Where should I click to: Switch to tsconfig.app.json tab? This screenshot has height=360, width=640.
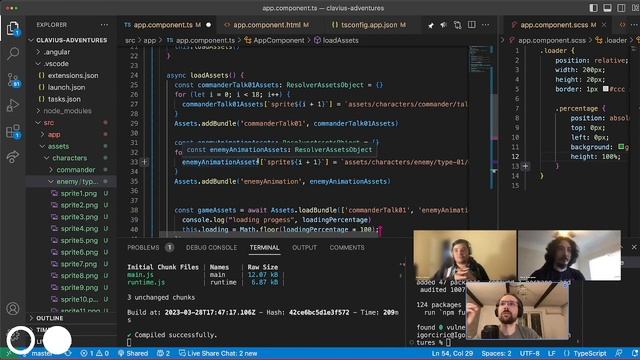[x=369, y=25]
